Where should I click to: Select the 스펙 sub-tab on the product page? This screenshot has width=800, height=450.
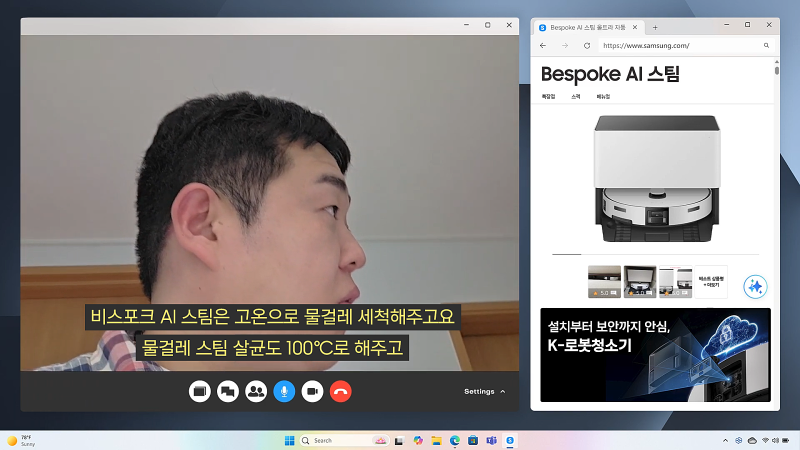pyautogui.click(x=576, y=96)
